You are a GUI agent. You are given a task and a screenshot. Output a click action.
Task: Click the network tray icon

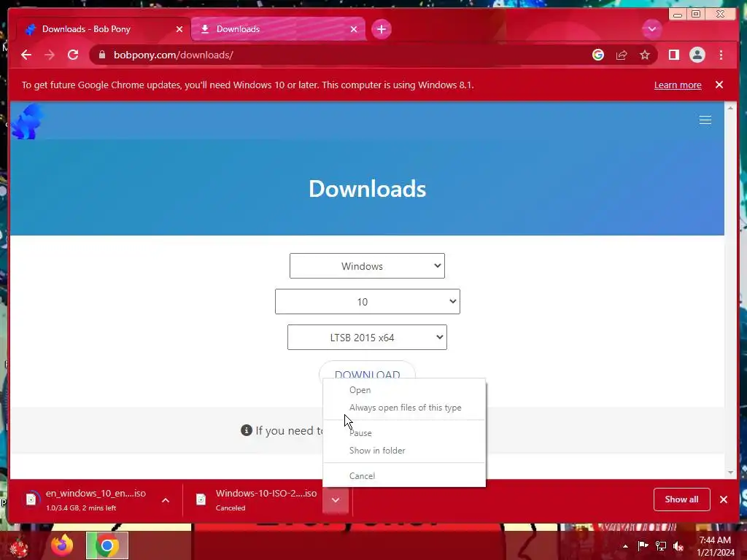pos(661,546)
